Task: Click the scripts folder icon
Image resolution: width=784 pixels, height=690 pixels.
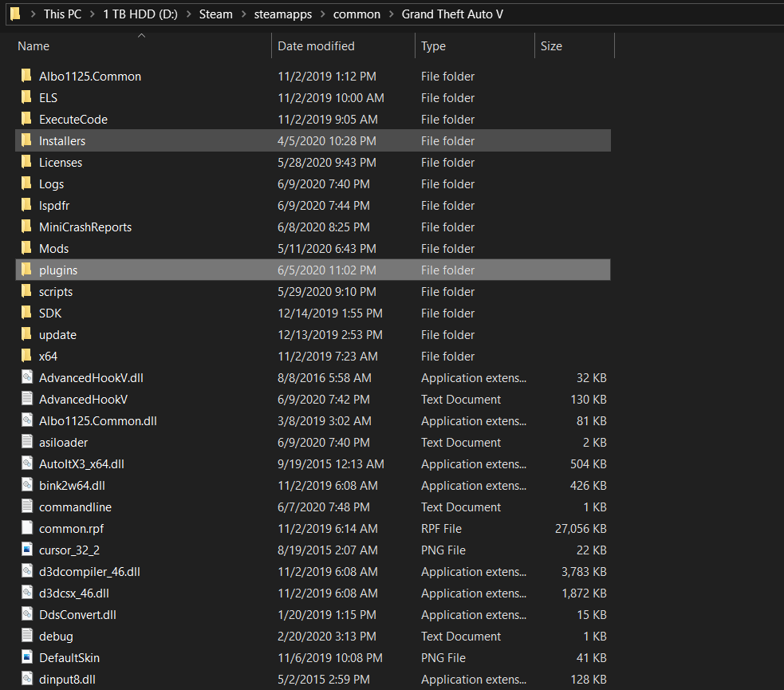Action: coord(26,290)
